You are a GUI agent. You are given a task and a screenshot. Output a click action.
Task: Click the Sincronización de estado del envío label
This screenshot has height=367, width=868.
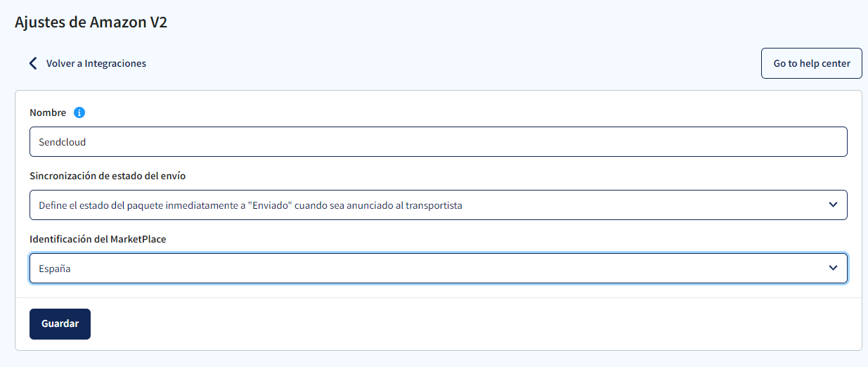108,176
